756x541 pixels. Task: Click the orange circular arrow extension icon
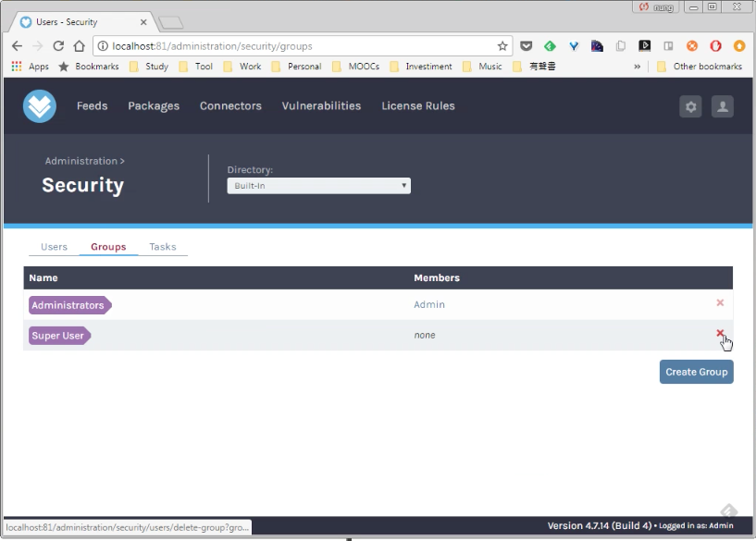(x=692, y=46)
